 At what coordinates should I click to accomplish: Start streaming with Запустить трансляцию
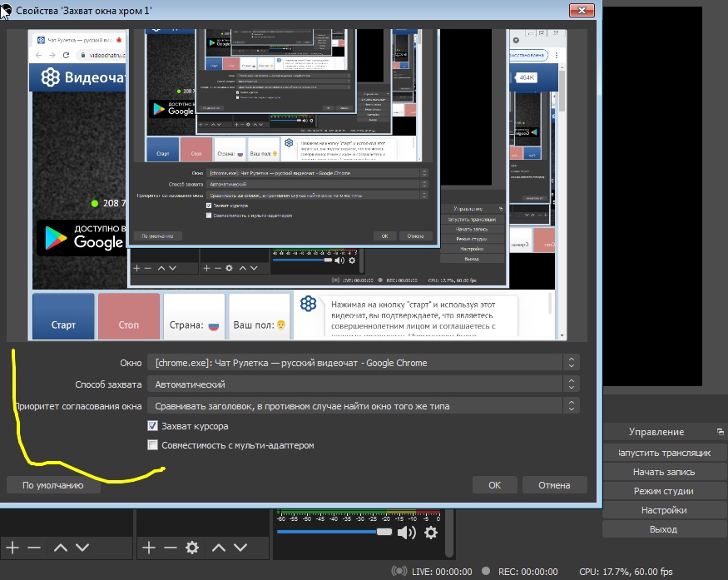(x=664, y=453)
